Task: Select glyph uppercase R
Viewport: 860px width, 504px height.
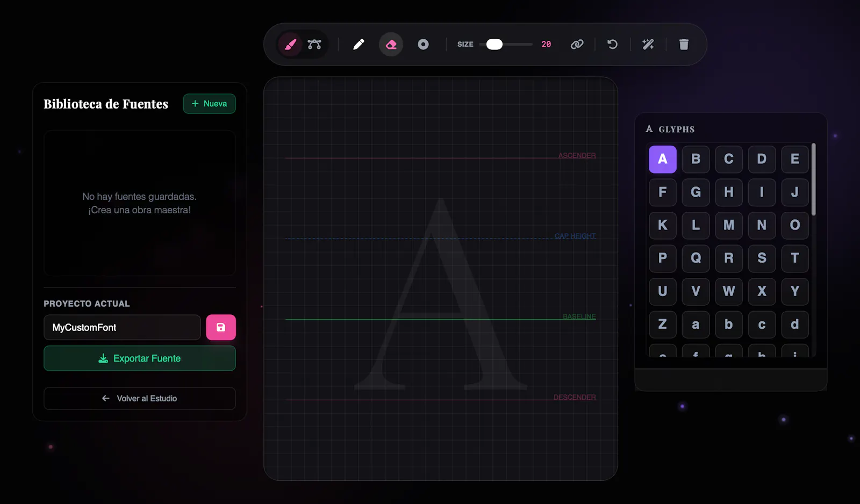Action: click(729, 258)
